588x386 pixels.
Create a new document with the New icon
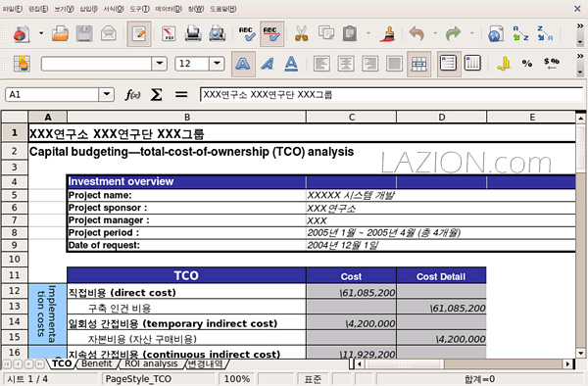pos(22,34)
